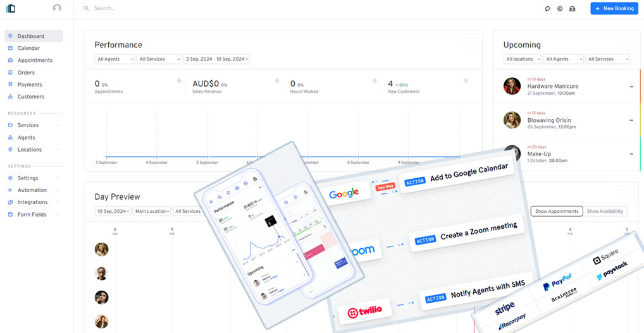Viewport: 644px width, 333px height.
Task: Click the AUD$0 Sales Revenue value
Action: (x=206, y=83)
